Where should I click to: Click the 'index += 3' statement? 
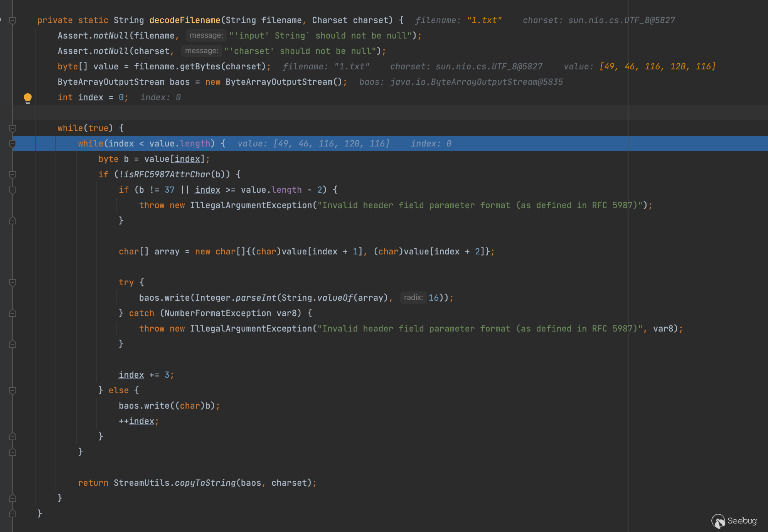pos(146,375)
